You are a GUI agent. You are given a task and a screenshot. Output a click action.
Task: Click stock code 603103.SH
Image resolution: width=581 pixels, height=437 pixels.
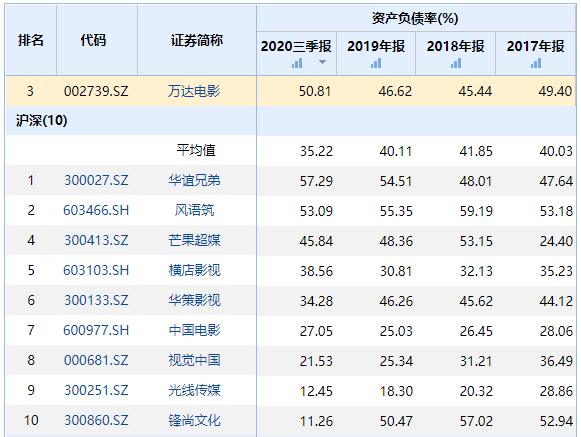[x=96, y=271]
